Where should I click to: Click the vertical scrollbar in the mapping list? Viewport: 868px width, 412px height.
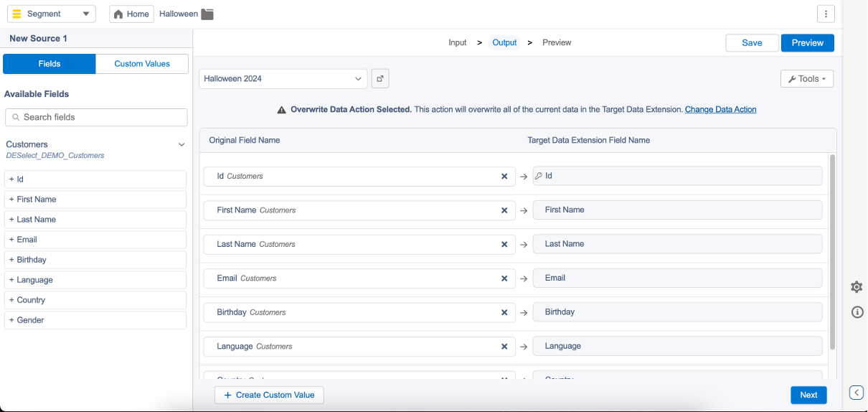click(832, 251)
